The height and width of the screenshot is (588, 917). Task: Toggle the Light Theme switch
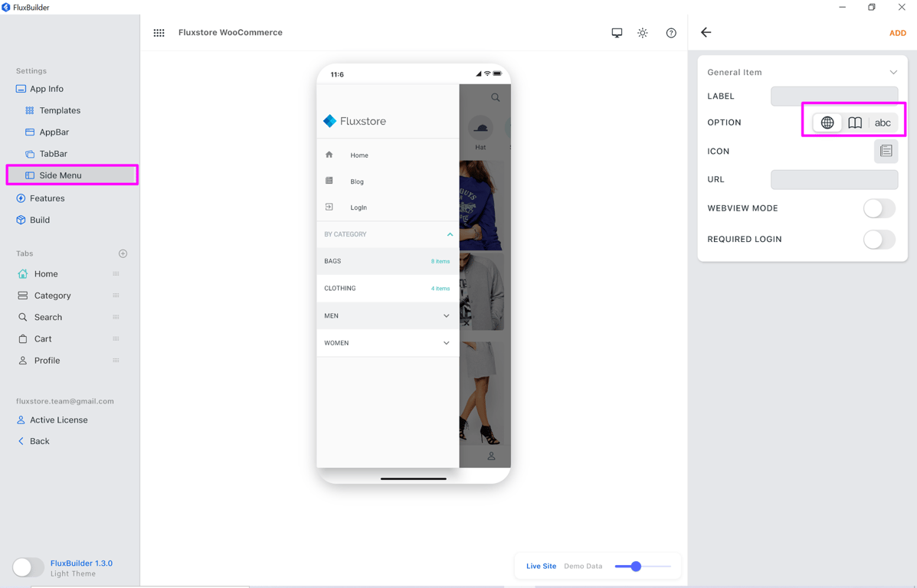click(28, 567)
